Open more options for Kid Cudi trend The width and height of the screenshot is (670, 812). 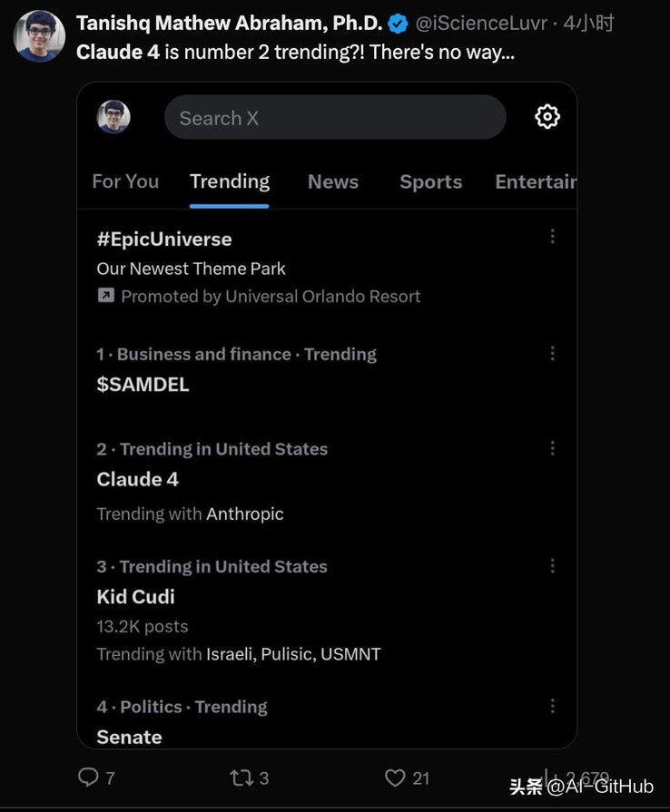point(552,565)
